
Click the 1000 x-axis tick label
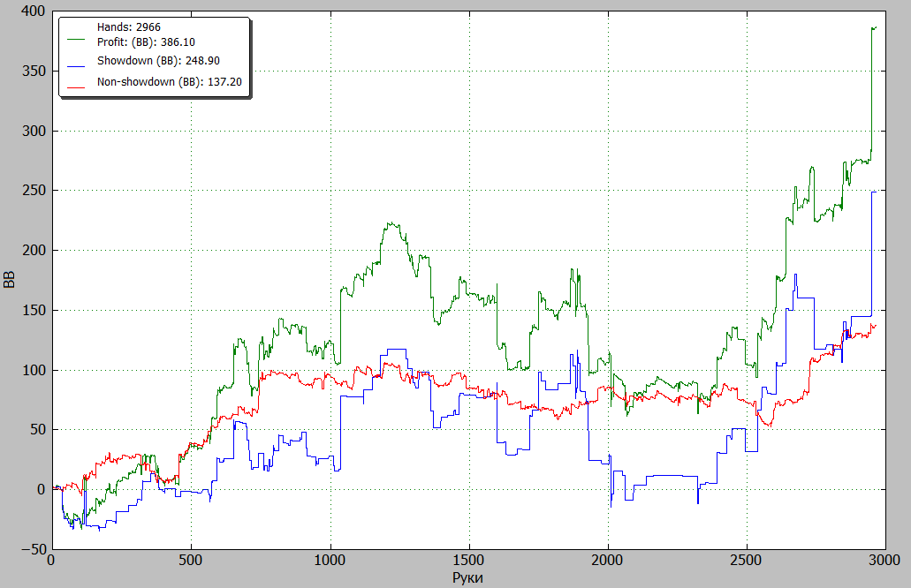[x=330, y=560]
